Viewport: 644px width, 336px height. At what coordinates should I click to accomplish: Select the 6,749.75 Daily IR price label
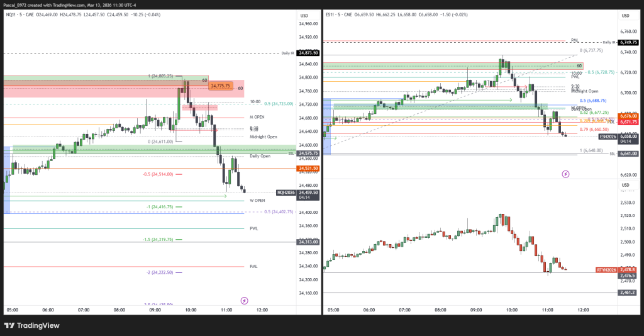[x=628, y=42]
